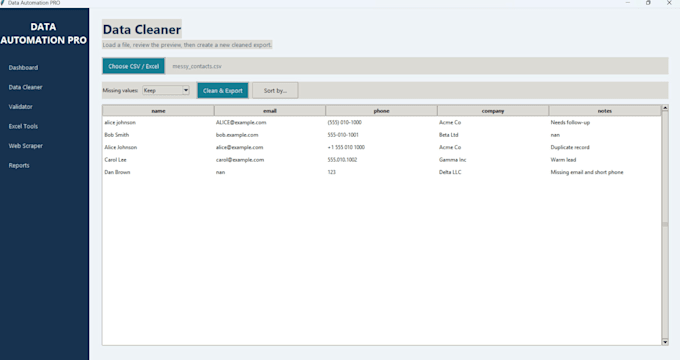Screen dimensions: 680x360
Task: Maximize the Data Automation PRO window
Action: [648, 3]
